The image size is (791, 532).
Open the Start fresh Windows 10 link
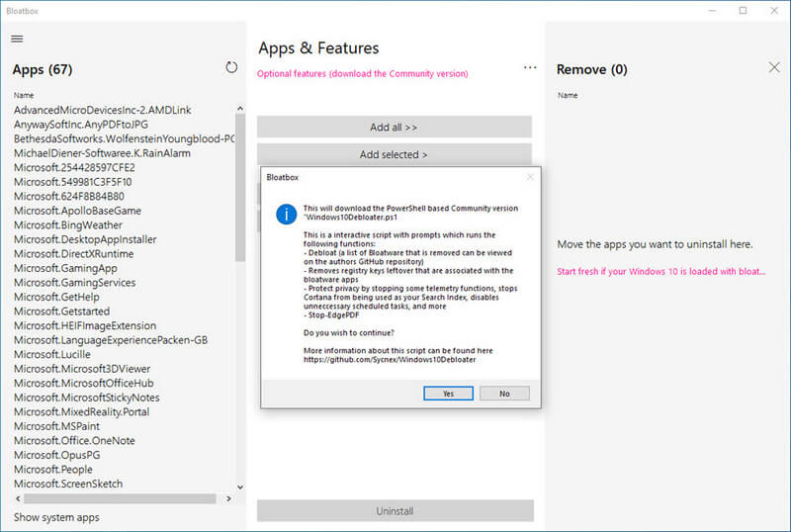point(660,271)
